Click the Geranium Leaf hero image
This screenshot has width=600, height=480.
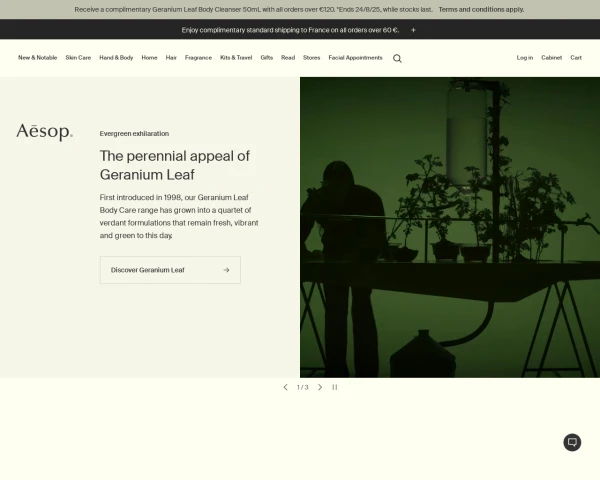(x=450, y=227)
